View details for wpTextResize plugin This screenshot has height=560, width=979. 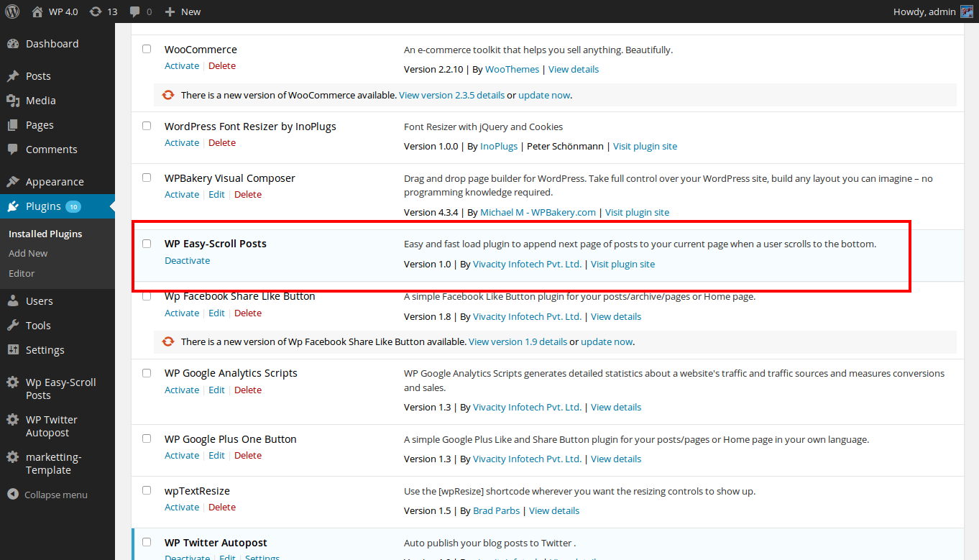554,510
